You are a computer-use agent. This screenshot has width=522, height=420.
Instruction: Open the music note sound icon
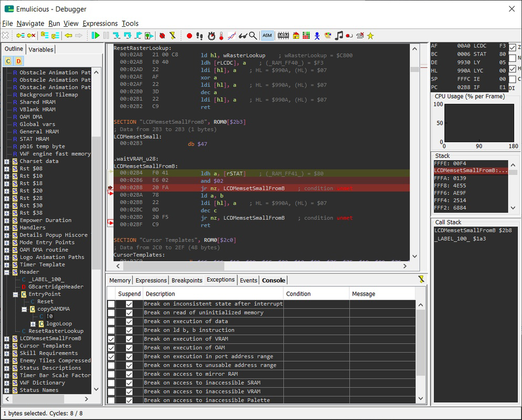click(x=339, y=36)
